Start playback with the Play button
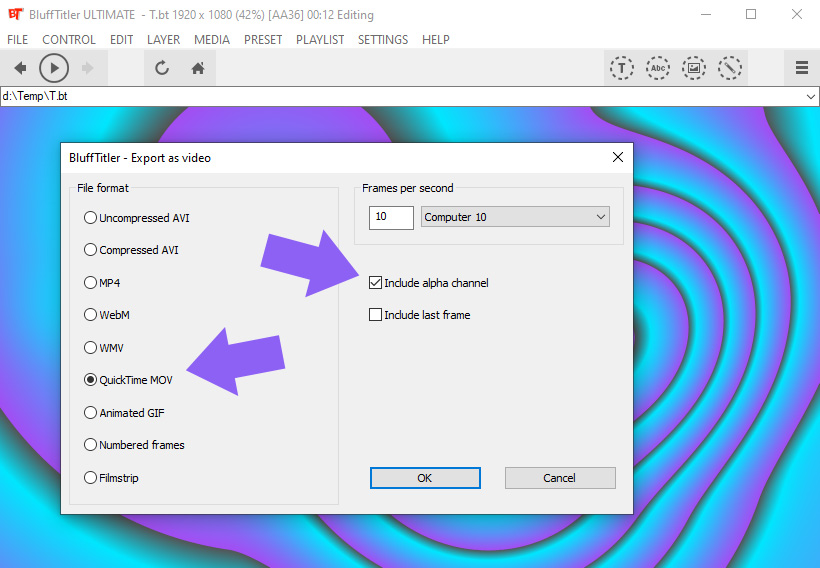Viewport: 820px width, 568px height. (54, 68)
